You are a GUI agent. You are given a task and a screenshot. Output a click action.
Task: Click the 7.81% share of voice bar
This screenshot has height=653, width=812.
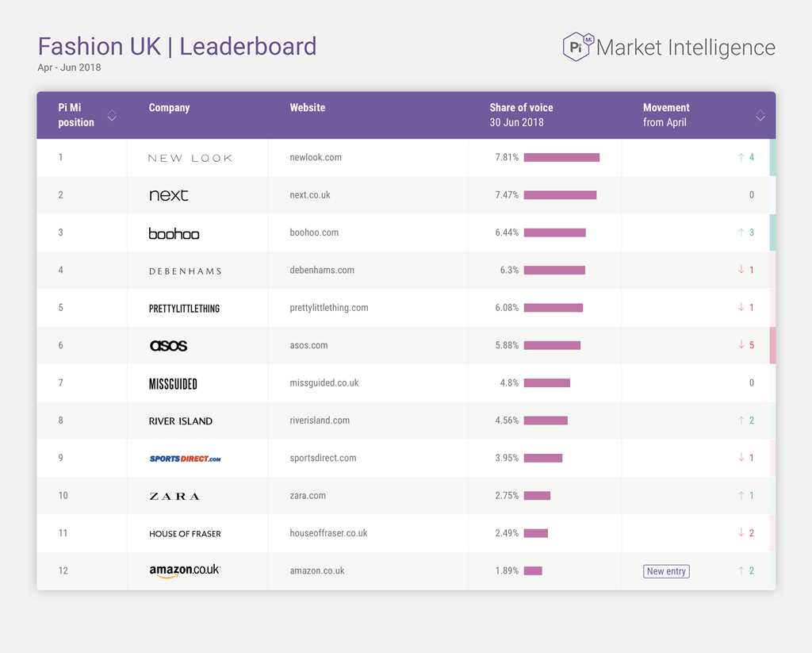[x=562, y=158]
